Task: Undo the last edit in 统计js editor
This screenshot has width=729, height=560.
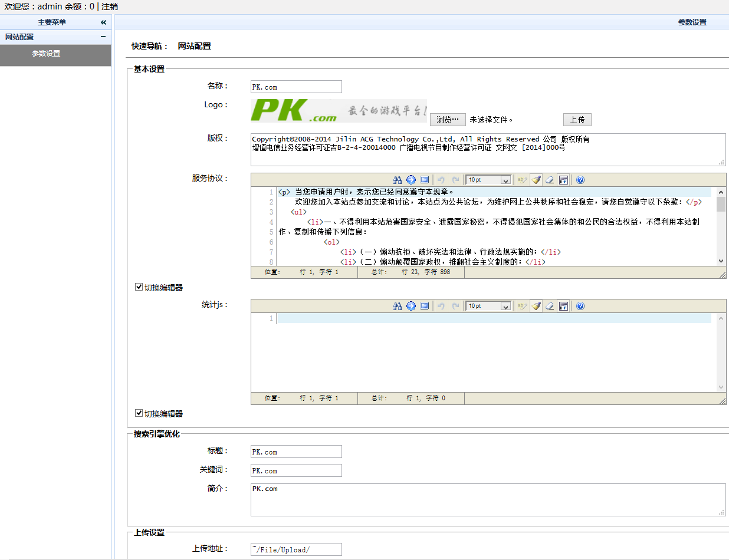Action: 441,306
